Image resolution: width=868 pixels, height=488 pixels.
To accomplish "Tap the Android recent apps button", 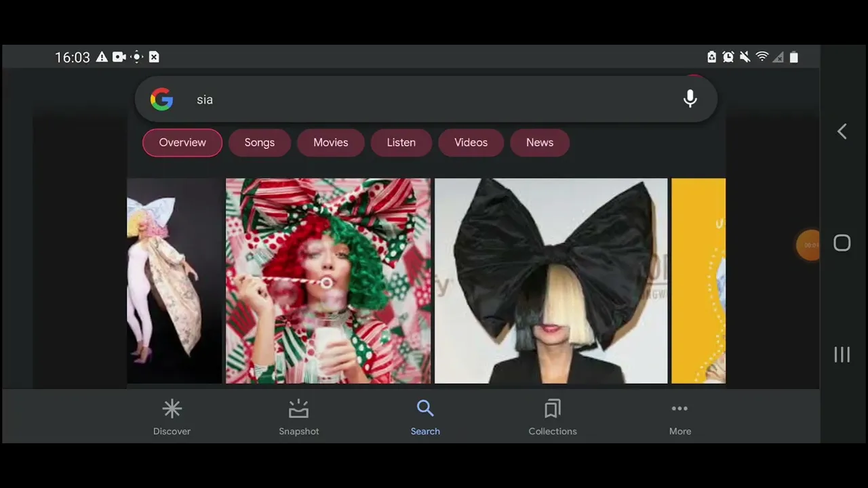I will point(842,354).
